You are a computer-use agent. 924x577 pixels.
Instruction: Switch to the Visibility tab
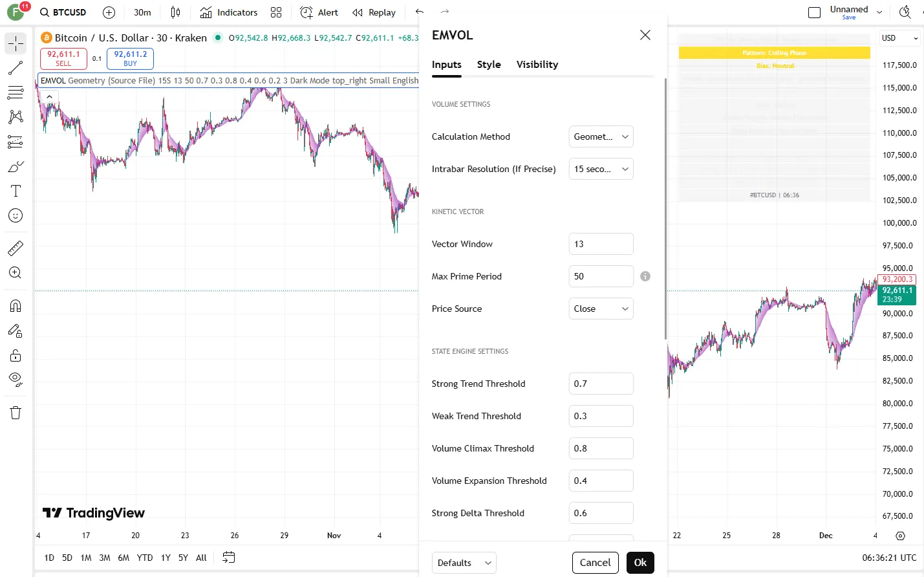[537, 65]
